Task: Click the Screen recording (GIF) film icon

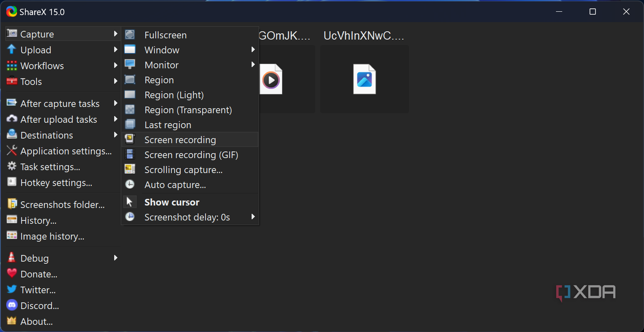Action: point(130,155)
